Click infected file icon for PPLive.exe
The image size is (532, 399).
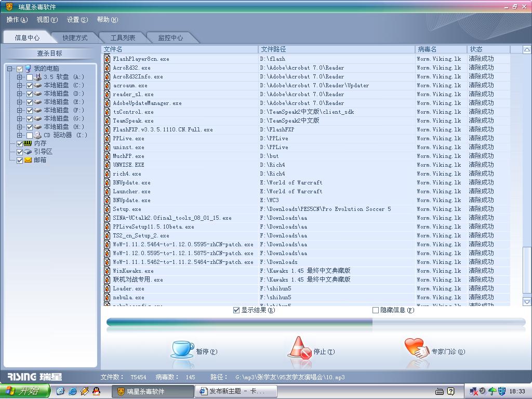(107, 138)
